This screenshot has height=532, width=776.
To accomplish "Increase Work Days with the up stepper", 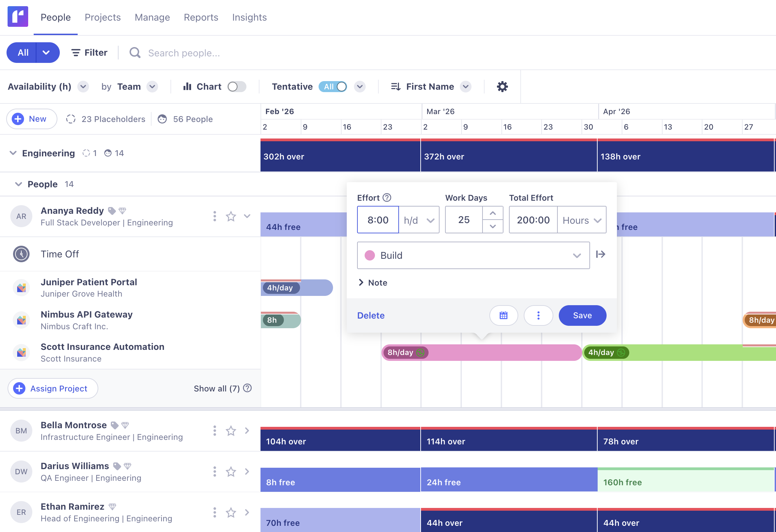I will click(492, 213).
